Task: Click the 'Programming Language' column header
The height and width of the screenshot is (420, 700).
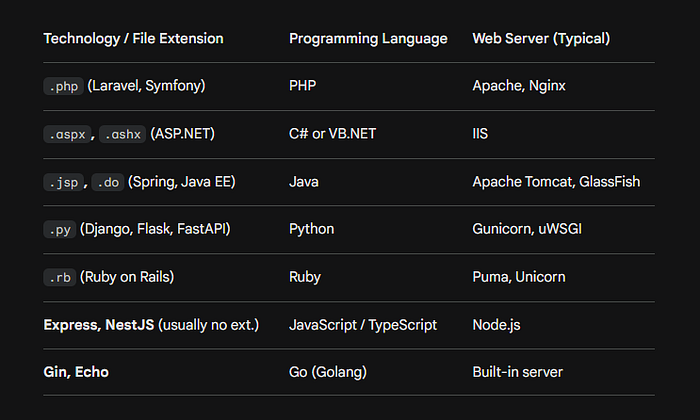Action: 368,39
